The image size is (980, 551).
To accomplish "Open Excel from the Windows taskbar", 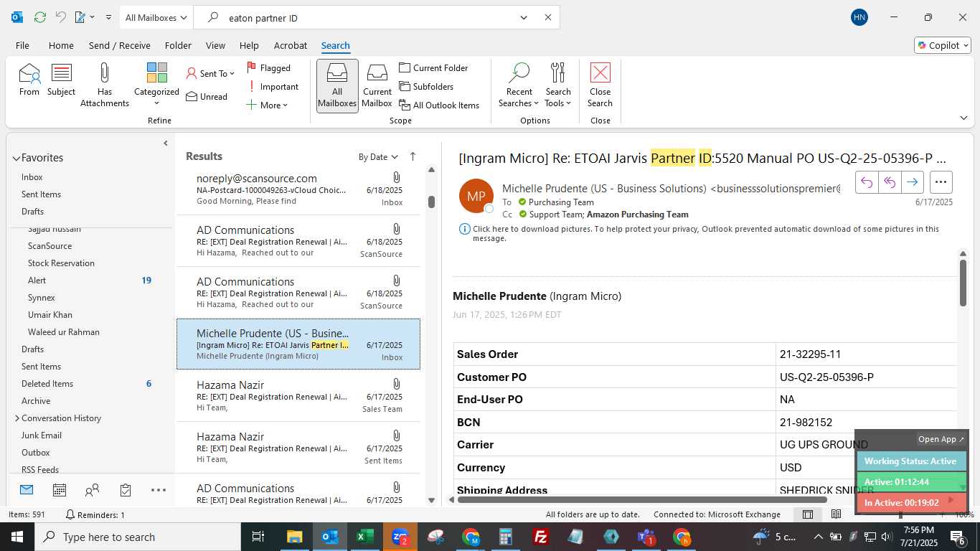I will pos(365,537).
